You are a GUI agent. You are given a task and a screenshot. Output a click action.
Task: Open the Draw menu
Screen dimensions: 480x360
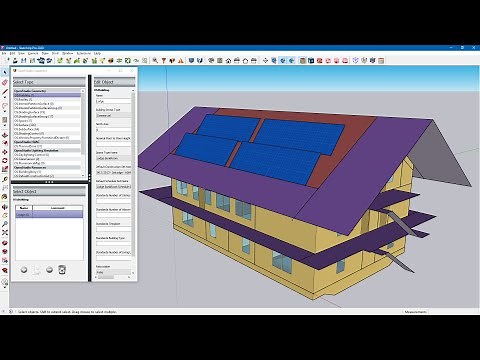tap(45, 53)
